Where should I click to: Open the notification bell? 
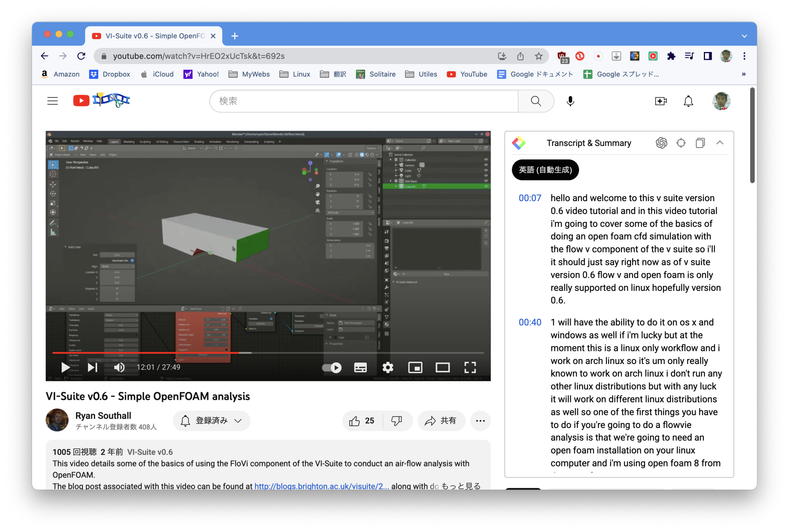point(688,101)
